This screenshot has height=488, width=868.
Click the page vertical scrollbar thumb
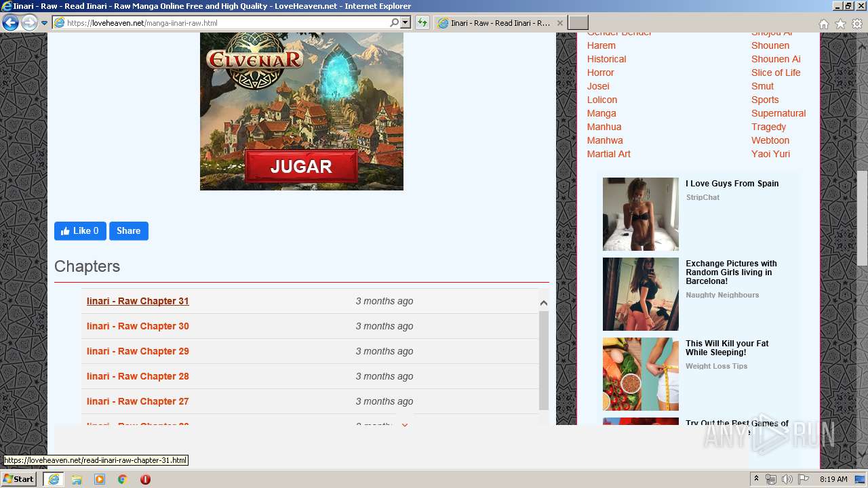(862, 218)
